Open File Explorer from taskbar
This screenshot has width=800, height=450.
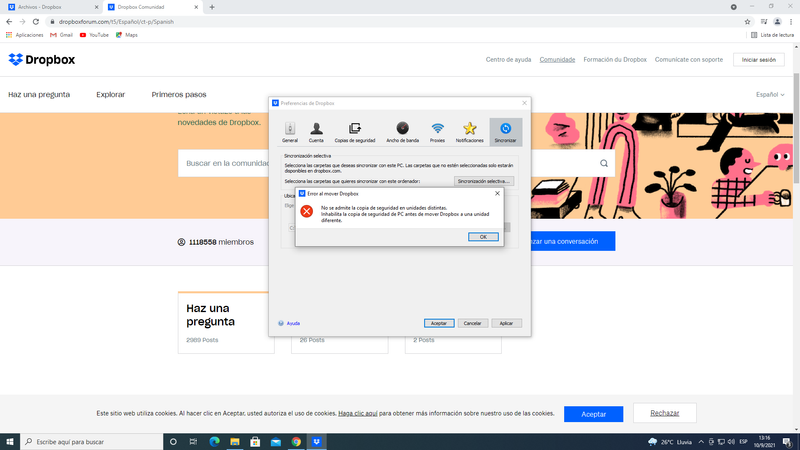235,442
